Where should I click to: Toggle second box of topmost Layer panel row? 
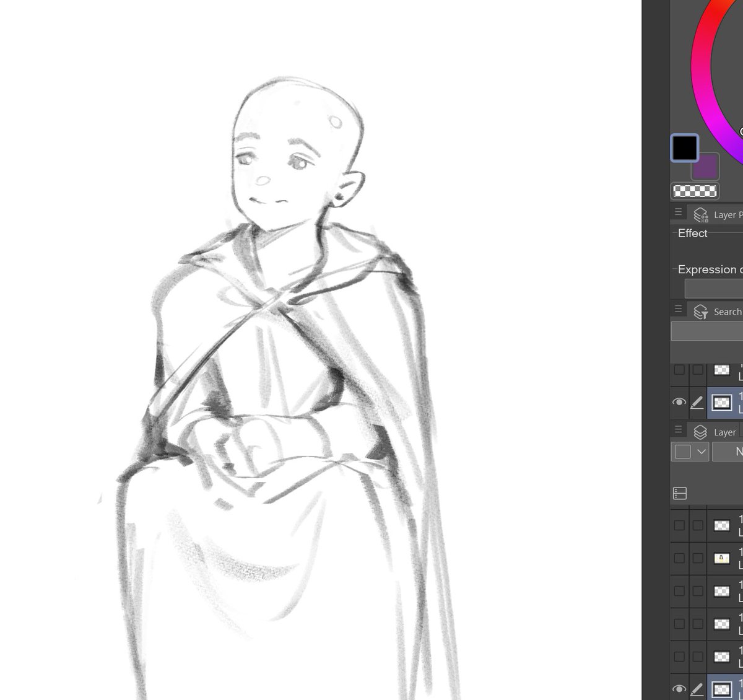click(x=698, y=525)
